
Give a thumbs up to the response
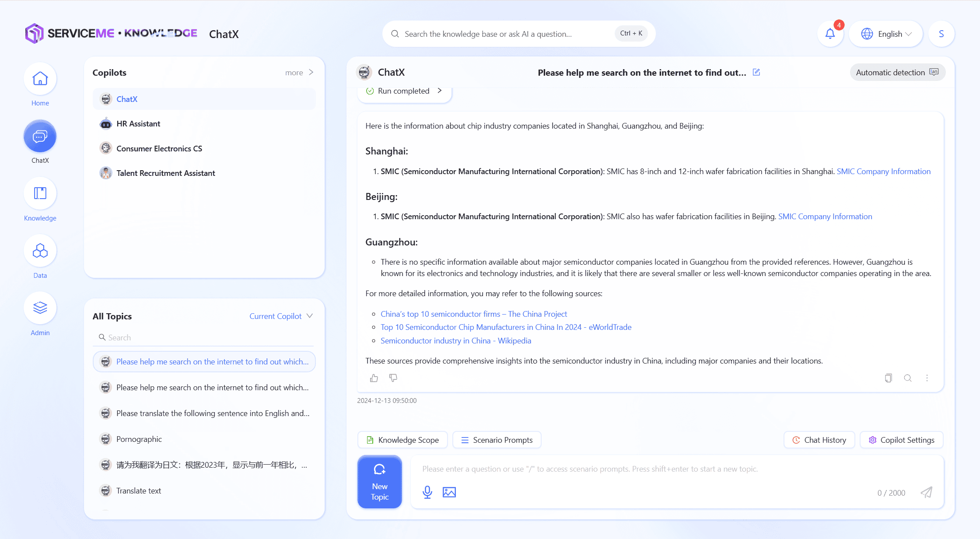pos(374,378)
